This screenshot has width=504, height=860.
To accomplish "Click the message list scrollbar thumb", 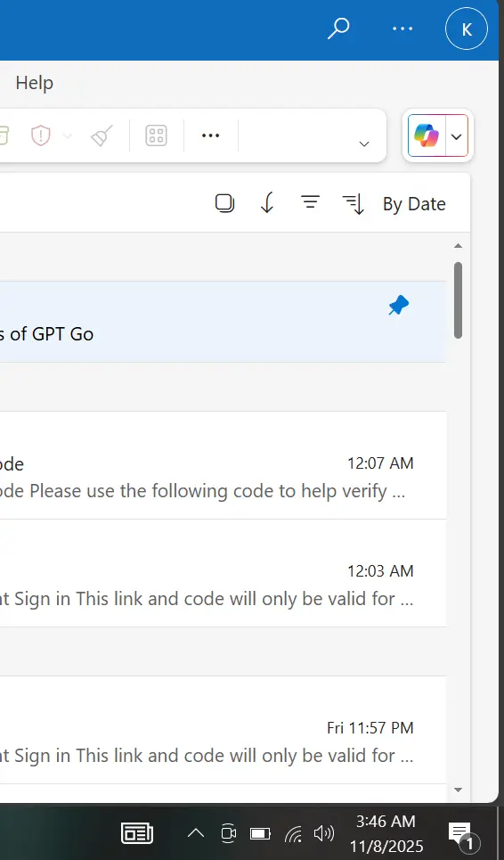I will 458,300.
